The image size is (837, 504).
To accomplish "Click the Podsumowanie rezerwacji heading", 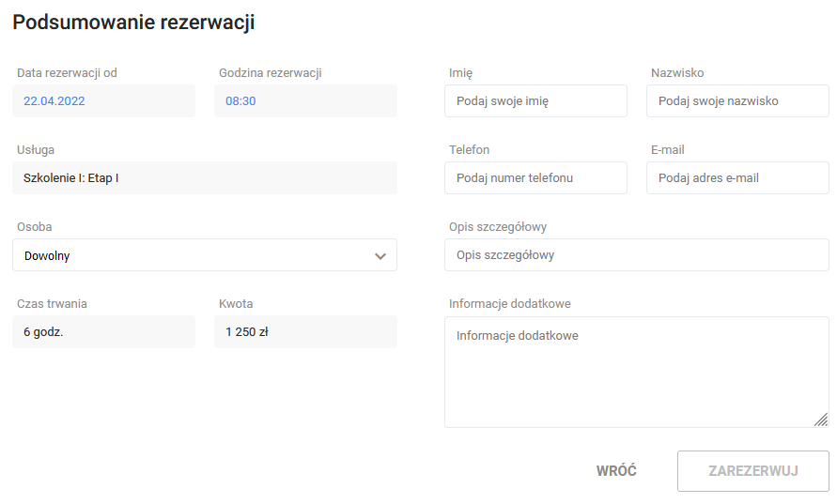I will [x=133, y=23].
